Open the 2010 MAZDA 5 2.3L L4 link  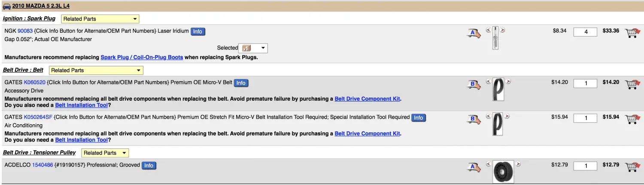[41, 6]
